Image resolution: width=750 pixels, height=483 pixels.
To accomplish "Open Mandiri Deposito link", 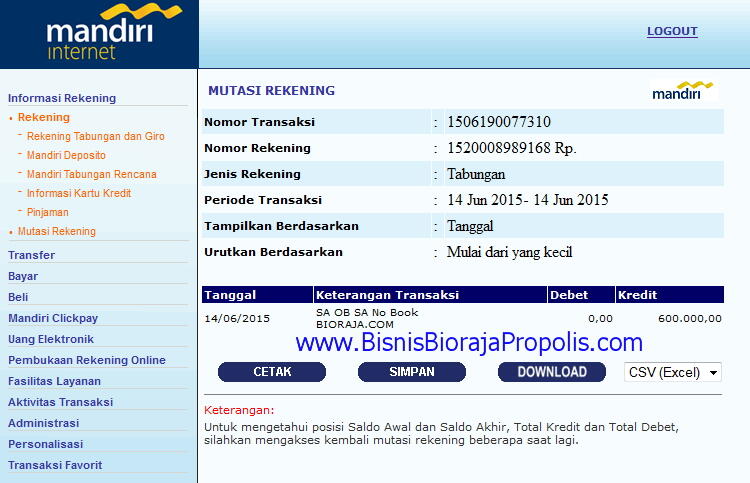I will [x=66, y=155].
